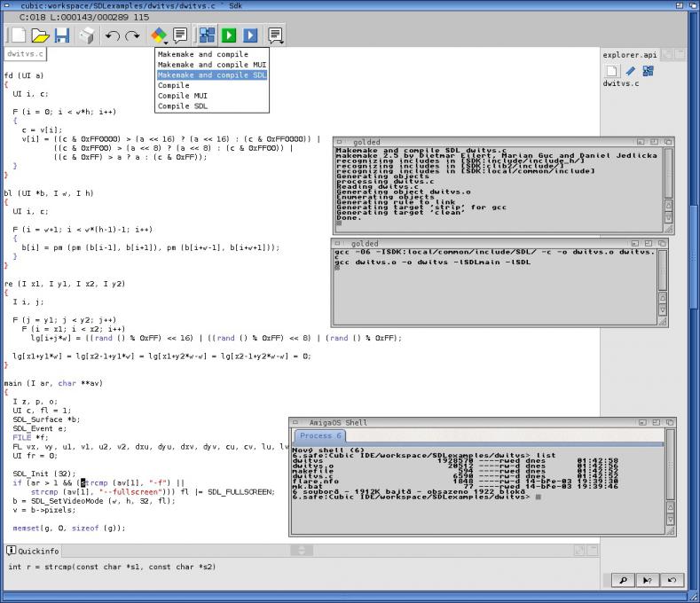Click the pointer-question help button at bottom right
The width and height of the screenshot is (700, 603).
coord(647,580)
